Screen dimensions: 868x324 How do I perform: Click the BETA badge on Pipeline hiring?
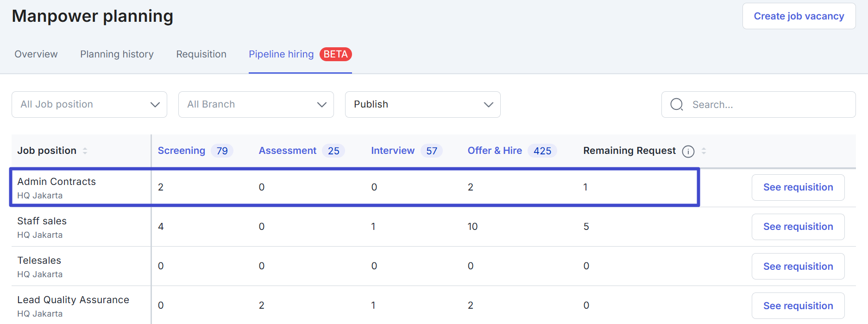point(335,54)
